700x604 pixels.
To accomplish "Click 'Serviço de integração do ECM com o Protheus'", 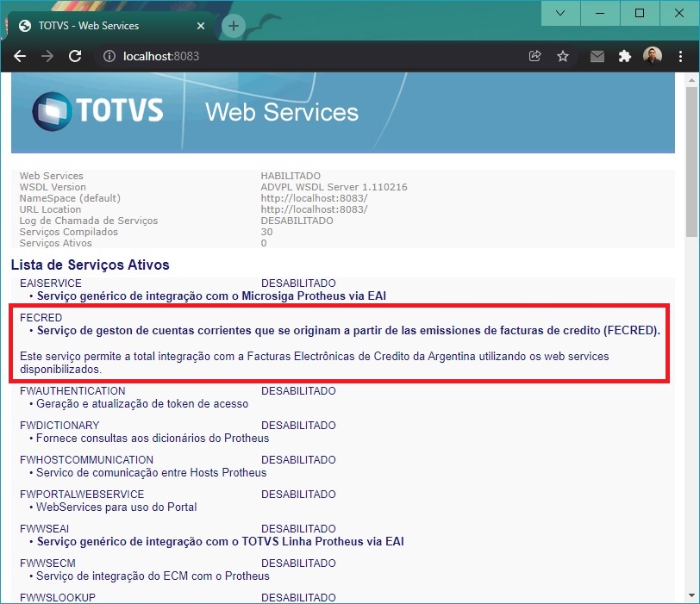I will pos(153,576).
